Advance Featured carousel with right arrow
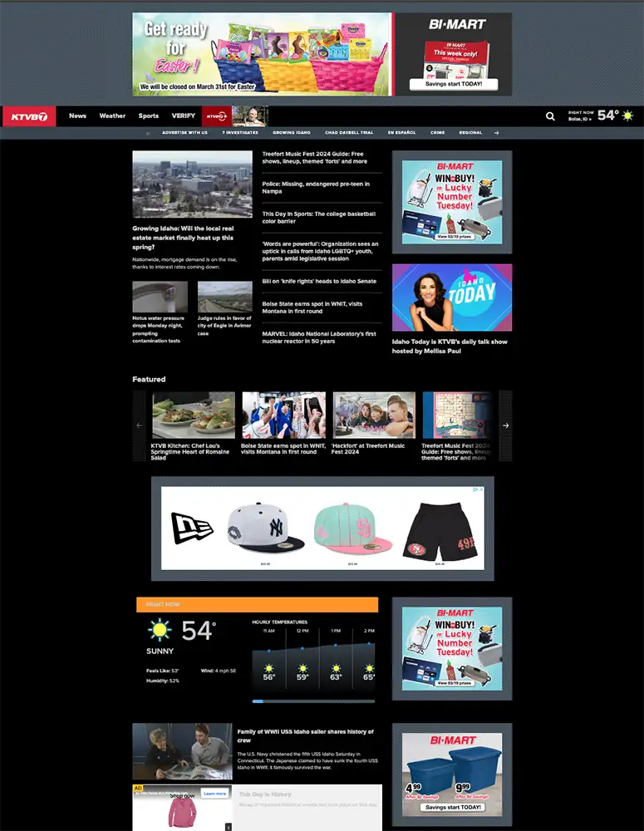Image resolution: width=644 pixels, height=831 pixels. pyautogui.click(x=506, y=425)
